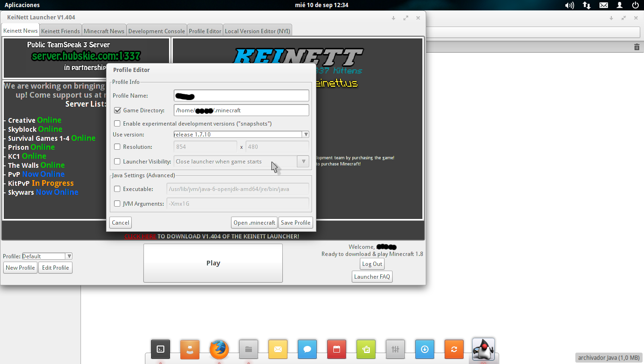Image resolution: width=644 pixels, height=364 pixels.
Task: Open the orange update refresh dock icon
Action: (x=454, y=349)
